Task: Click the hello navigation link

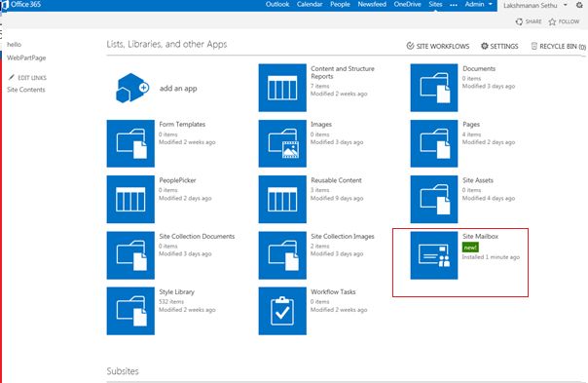Action: point(14,44)
